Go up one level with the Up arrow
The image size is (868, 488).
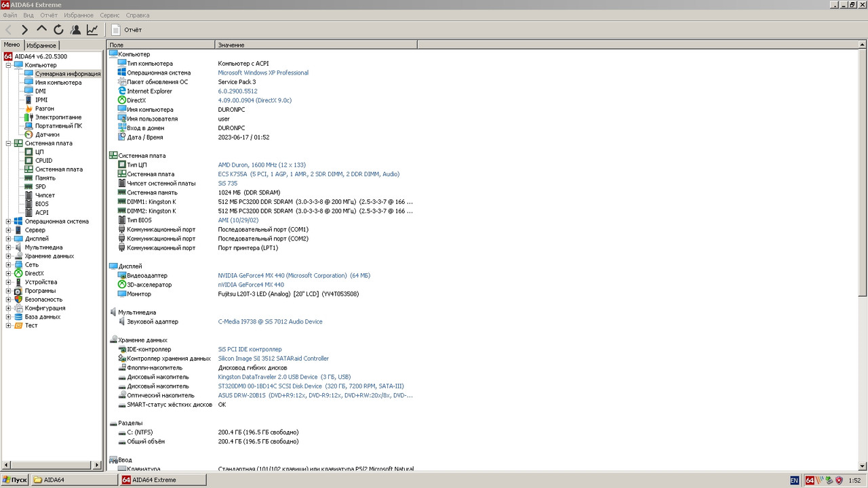point(42,30)
